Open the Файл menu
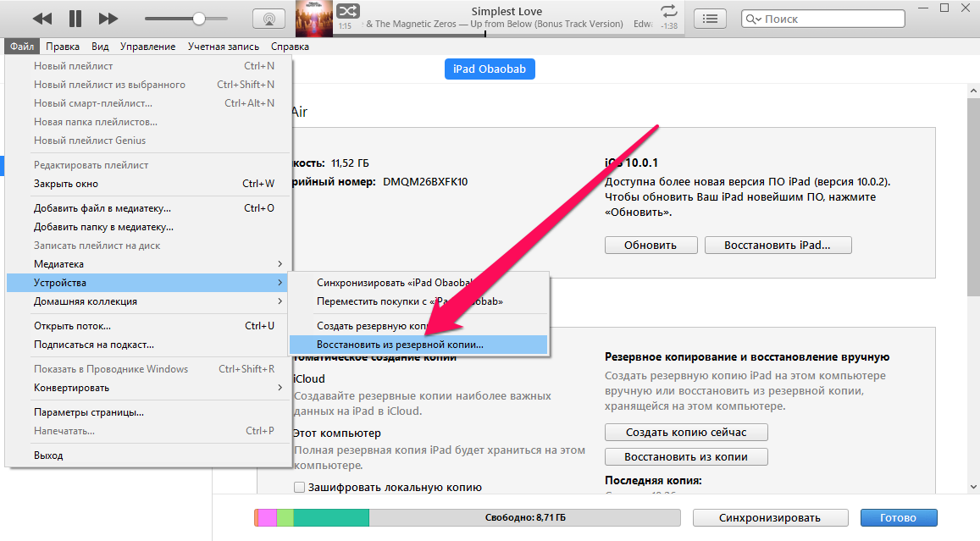 (22, 47)
